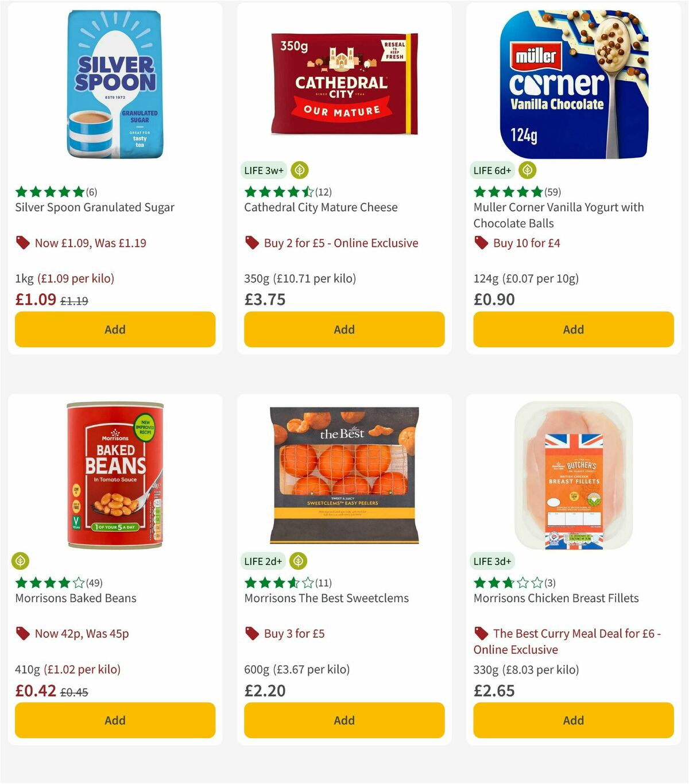Open the LIFE 6d+ badge on Muller Corner yogurt
The height and width of the screenshot is (784, 689).
pos(491,170)
